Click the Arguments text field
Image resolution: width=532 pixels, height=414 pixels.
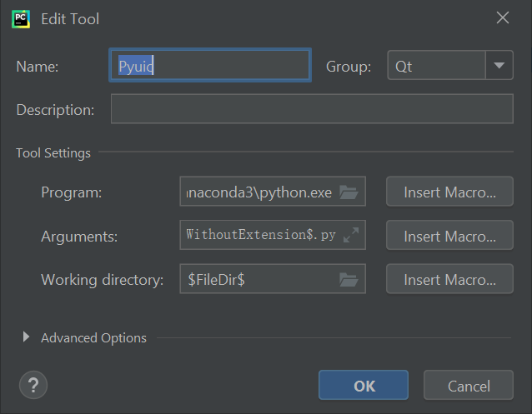coord(258,236)
